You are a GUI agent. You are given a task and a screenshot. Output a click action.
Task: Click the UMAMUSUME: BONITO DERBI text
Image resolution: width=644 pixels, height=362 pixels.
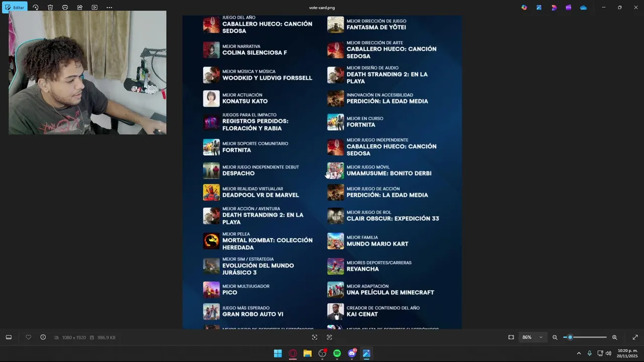tap(389, 173)
